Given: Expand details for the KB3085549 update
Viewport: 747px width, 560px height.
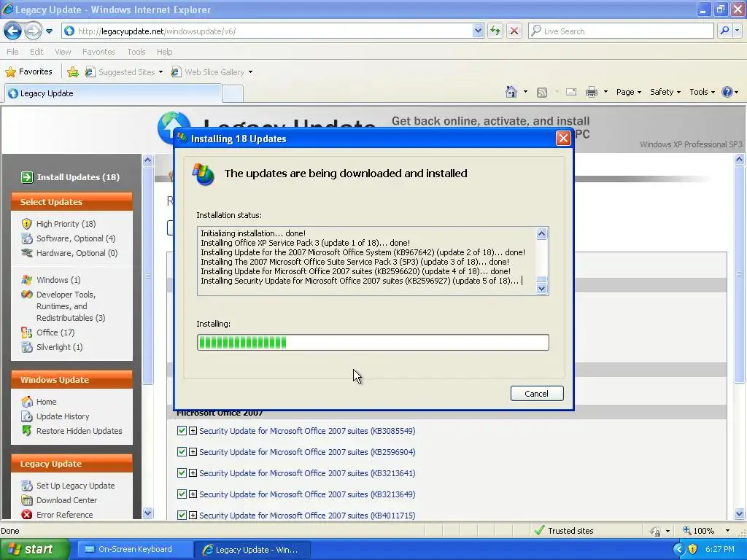Looking at the screenshot, I should [193, 430].
